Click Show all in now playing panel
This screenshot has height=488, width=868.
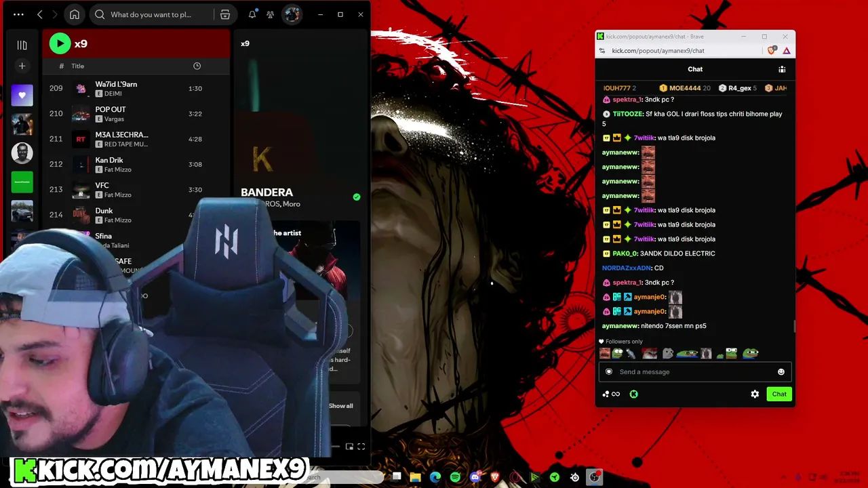pos(341,406)
